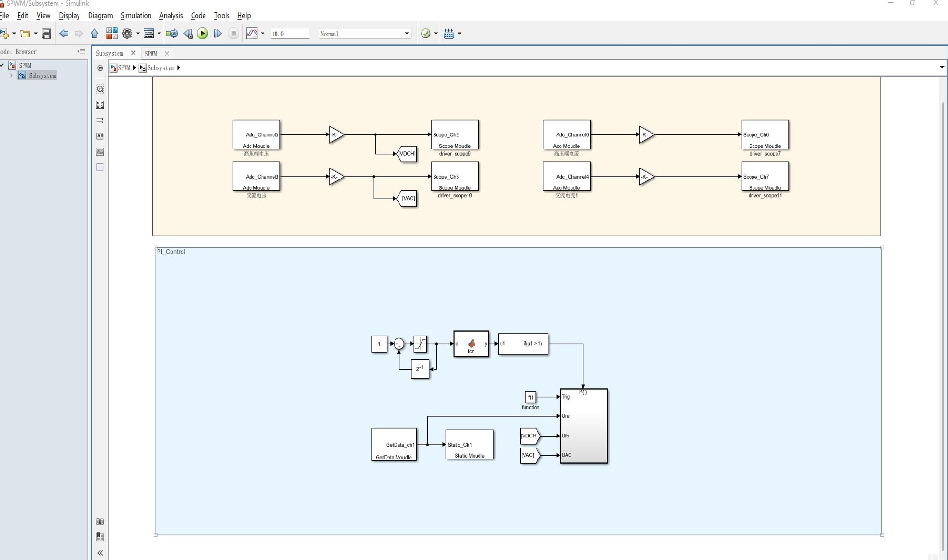
Task: Click the Save model icon
Action: (46, 34)
